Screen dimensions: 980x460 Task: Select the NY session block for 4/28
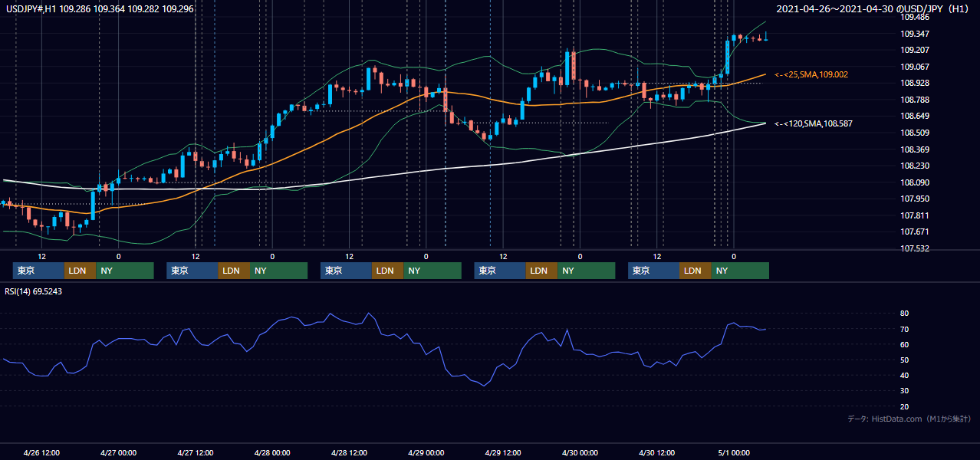point(432,271)
